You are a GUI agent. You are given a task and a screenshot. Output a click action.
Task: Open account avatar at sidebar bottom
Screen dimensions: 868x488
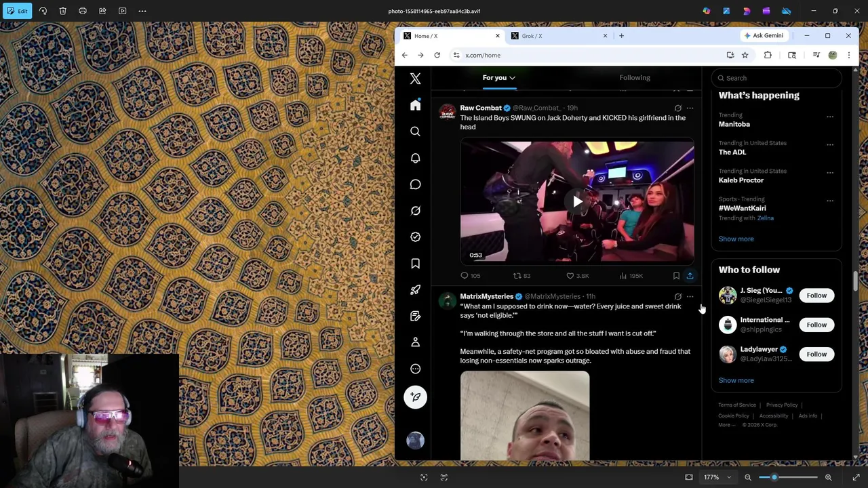tap(415, 441)
